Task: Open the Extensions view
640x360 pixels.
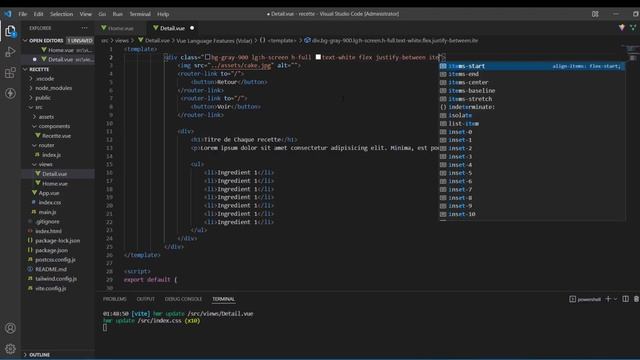Action: (x=10, y=73)
